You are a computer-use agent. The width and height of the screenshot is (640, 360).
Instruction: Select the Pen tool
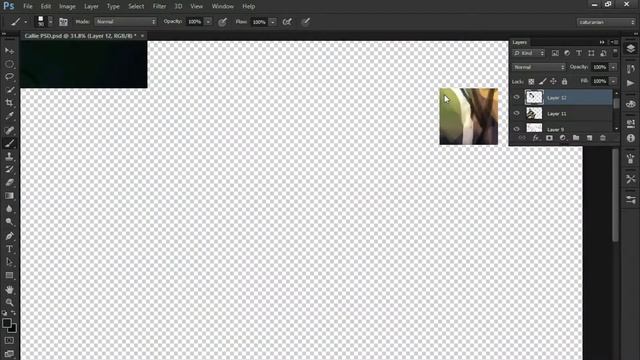(x=9, y=236)
